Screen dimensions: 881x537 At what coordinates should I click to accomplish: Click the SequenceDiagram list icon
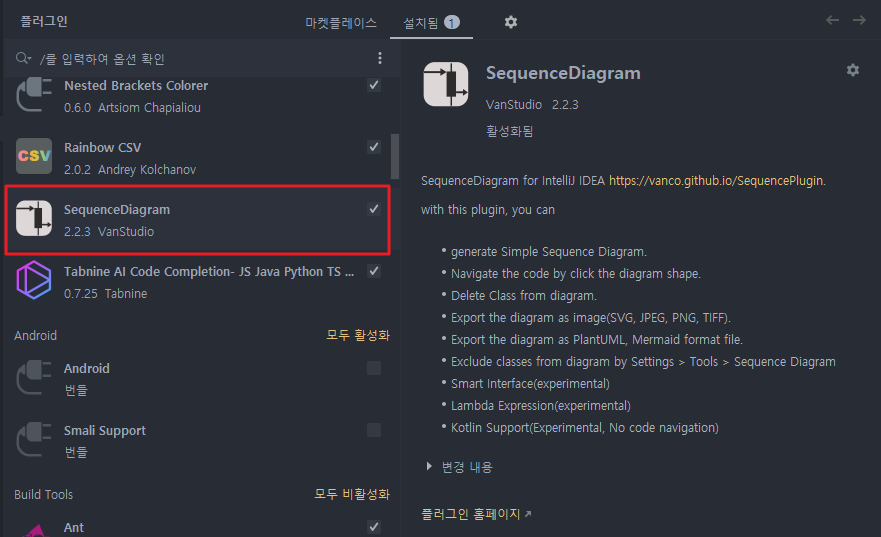(x=34, y=218)
